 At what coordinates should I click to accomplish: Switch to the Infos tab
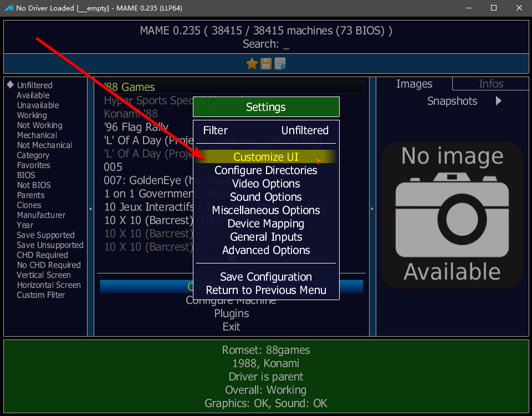490,84
